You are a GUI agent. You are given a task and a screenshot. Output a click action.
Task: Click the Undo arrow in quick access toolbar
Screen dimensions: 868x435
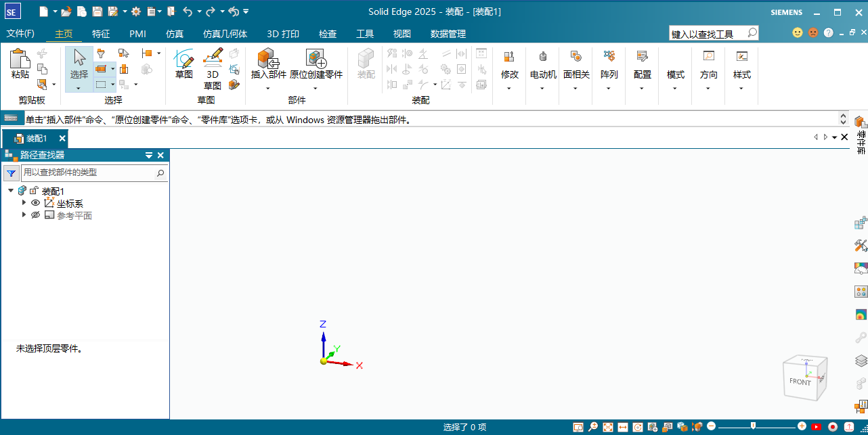tap(187, 12)
